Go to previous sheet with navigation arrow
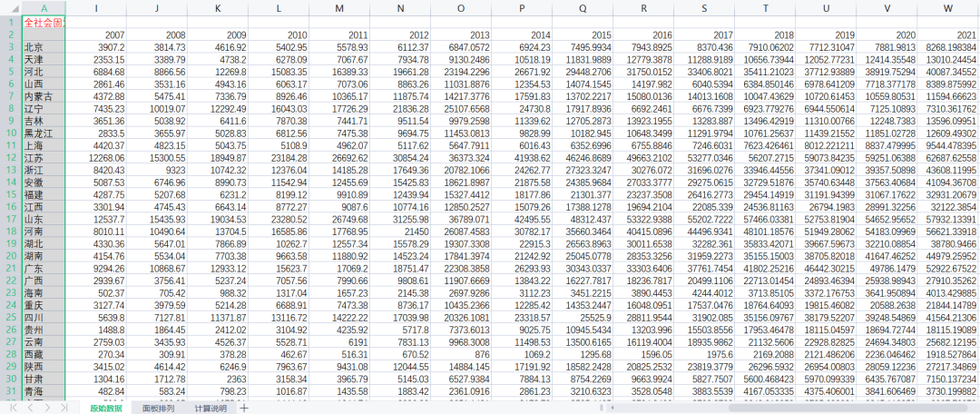Viewport: 980px width, 414px height. (31, 408)
